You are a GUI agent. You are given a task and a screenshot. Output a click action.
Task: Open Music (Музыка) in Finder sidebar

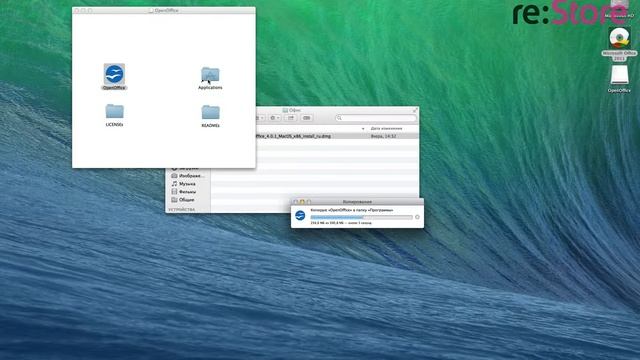(183, 184)
